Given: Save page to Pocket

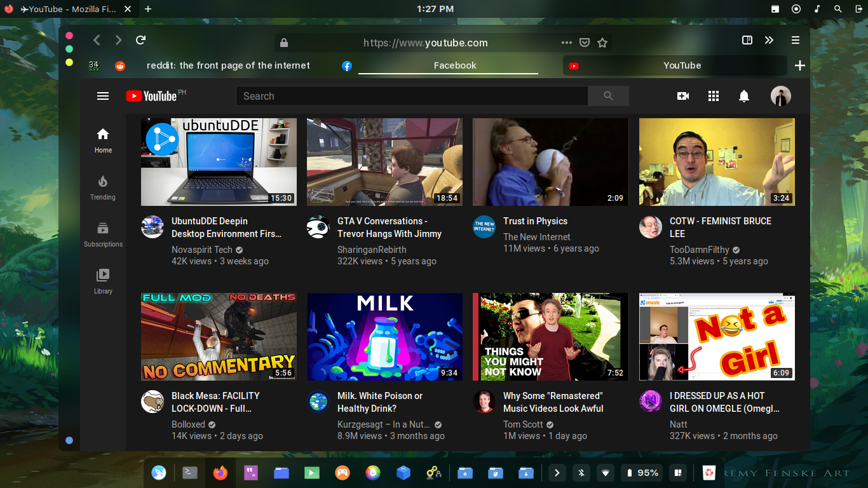Looking at the screenshot, I should [585, 43].
